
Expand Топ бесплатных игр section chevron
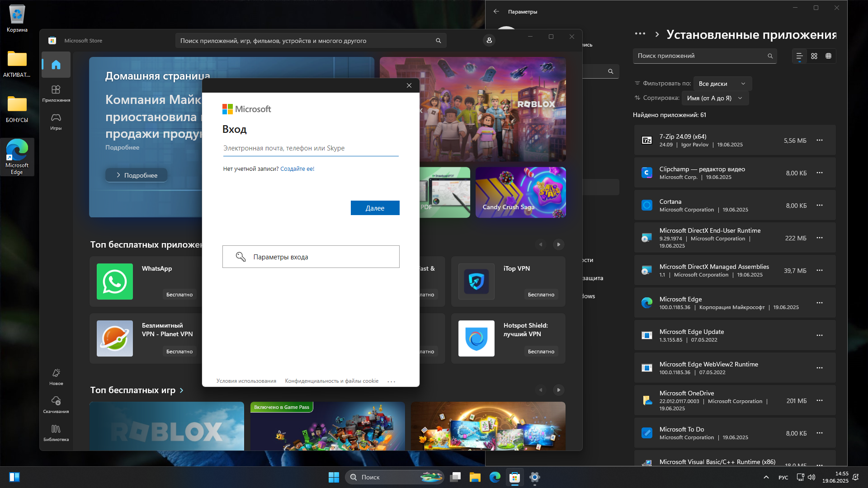point(182,390)
